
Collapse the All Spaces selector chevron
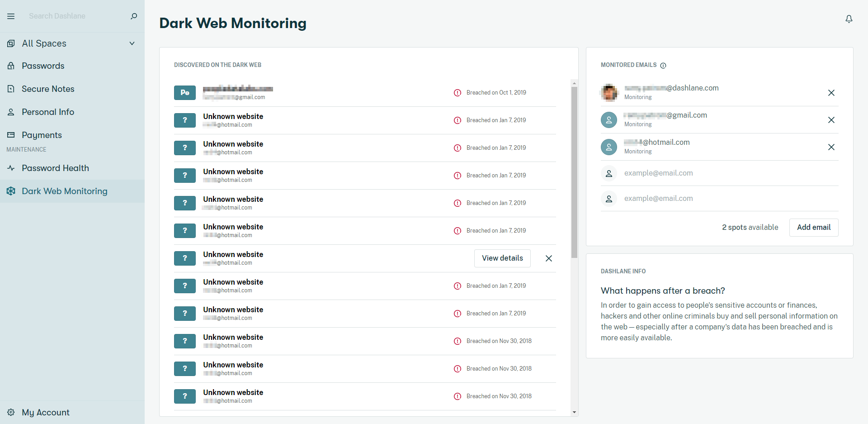(x=132, y=43)
